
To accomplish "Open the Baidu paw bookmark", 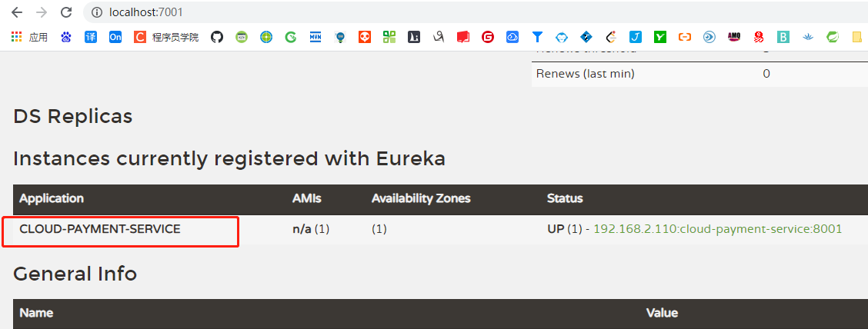I will pyautogui.click(x=66, y=37).
